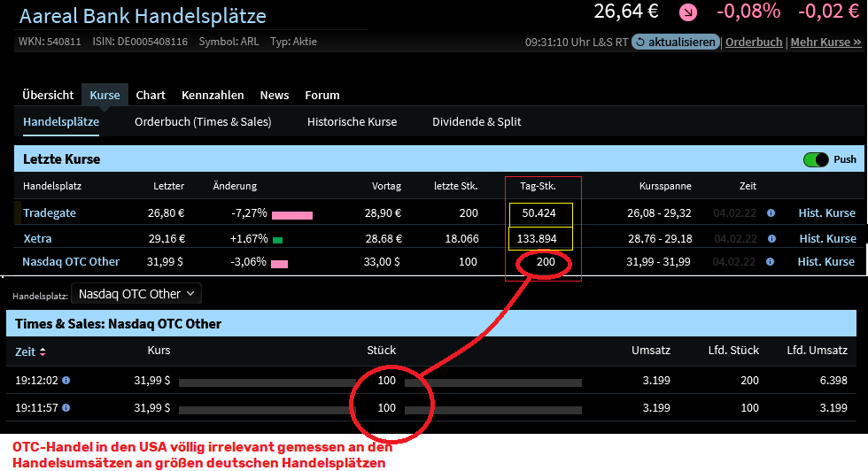
Task: Click the Lfd. Umsatz column header
Action: (817, 351)
